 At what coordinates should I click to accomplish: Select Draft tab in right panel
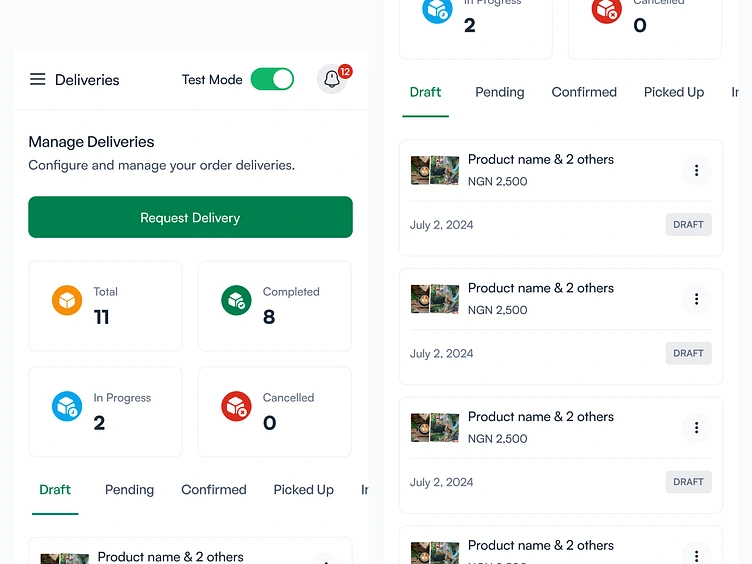pyautogui.click(x=425, y=92)
